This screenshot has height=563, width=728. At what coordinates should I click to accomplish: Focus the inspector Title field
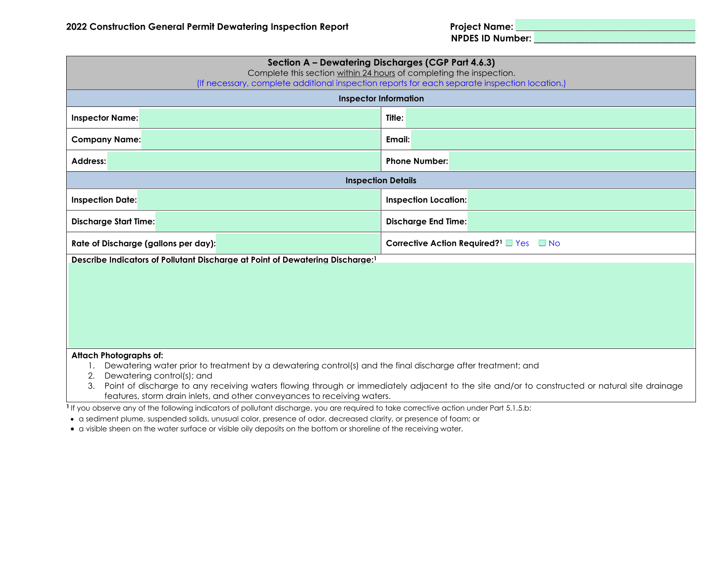550,118
